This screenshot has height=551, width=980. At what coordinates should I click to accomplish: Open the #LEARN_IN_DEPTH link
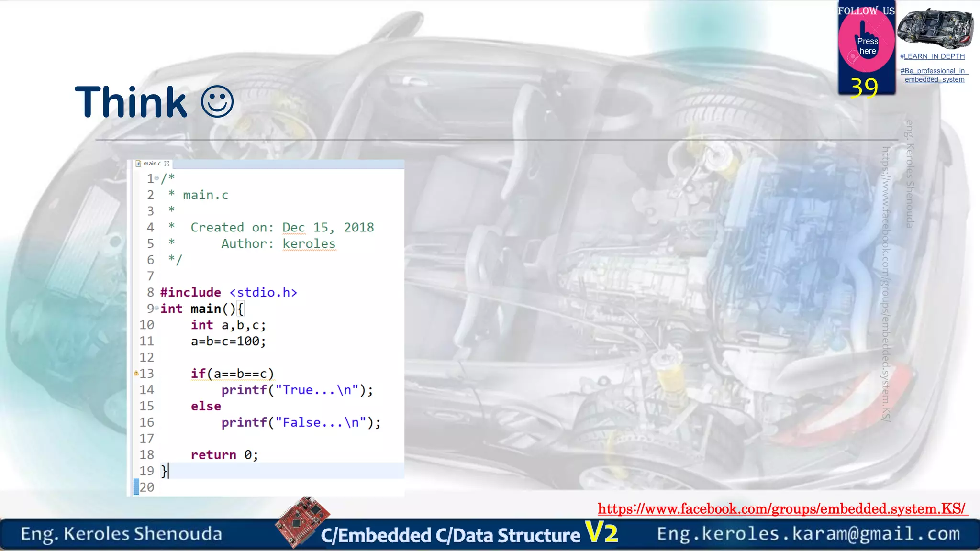point(932,56)
